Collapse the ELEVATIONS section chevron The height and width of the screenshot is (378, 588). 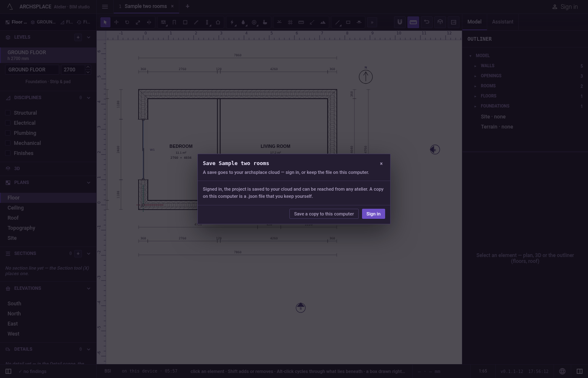tap(89, 289)
